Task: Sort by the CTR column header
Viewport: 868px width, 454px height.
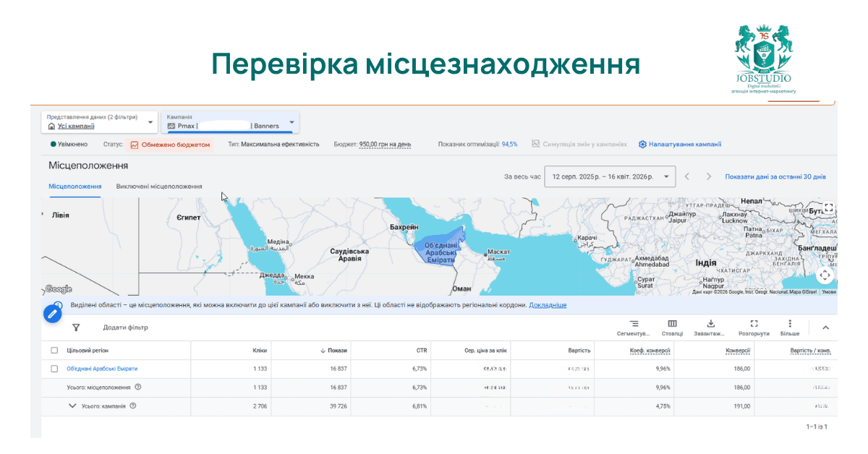Action: tap(421, 351)
